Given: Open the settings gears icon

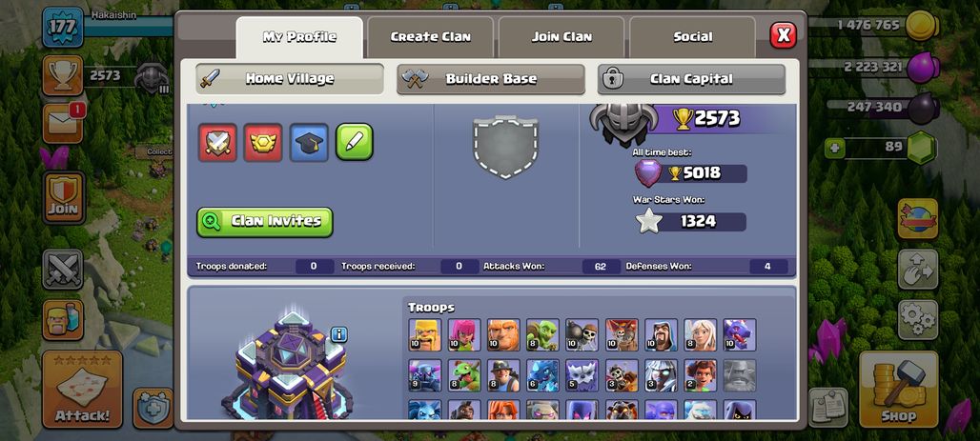Looking at the screenshot, I should (x=918, y=320).
